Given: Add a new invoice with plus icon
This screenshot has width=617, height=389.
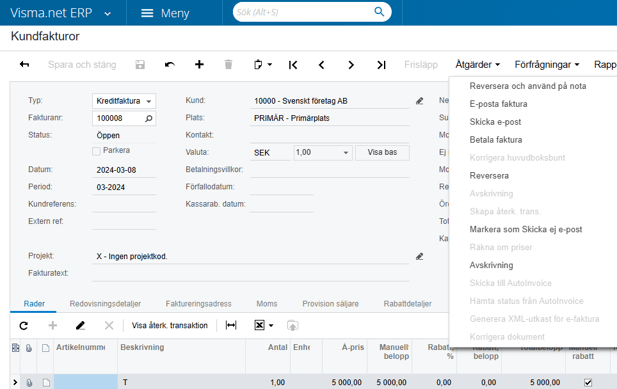Looking at the screenshot, I should tap(199, 64).
